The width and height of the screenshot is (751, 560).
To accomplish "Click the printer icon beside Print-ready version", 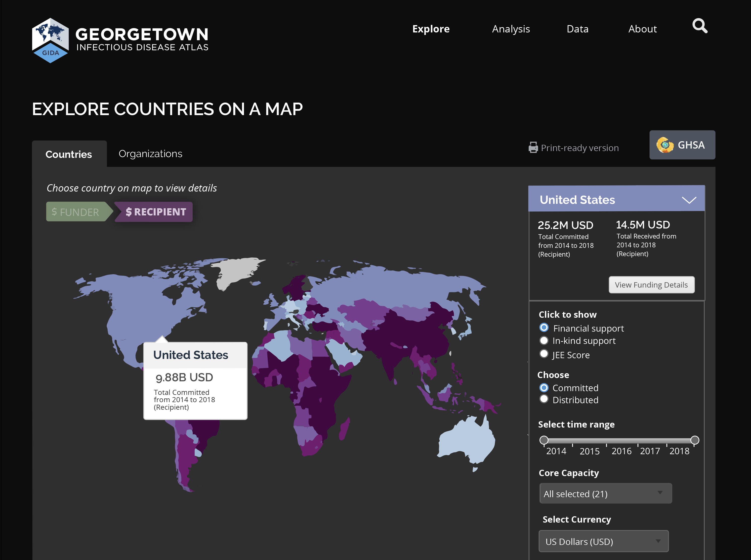I will click(x=533, y=148).
